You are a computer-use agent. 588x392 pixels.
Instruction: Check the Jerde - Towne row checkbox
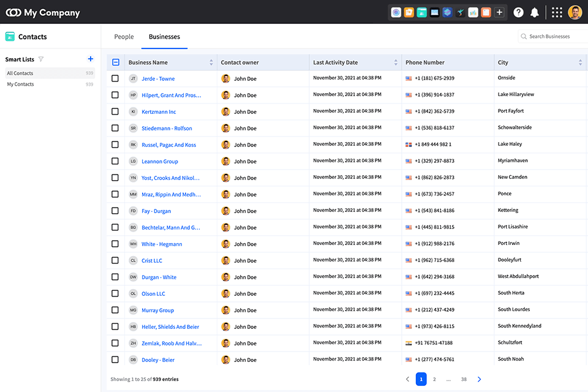tap(115, 78)
